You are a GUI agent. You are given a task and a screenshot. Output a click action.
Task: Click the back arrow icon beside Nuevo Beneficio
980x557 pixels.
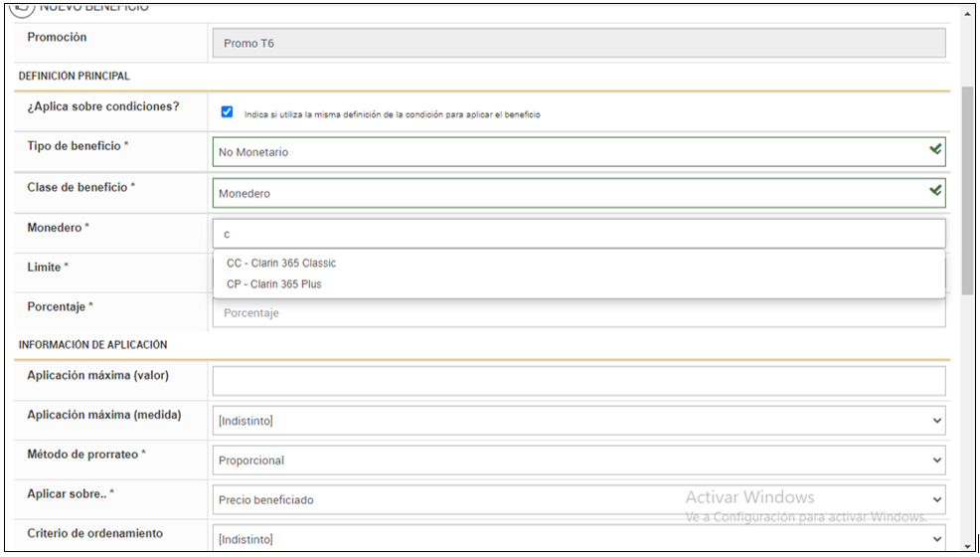(22, 7)
